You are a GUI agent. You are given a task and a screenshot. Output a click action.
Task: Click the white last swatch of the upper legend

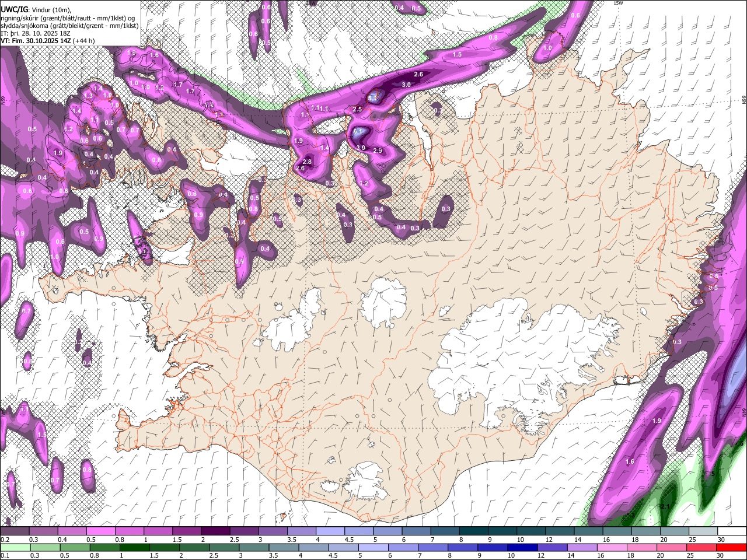click(731, 531)
